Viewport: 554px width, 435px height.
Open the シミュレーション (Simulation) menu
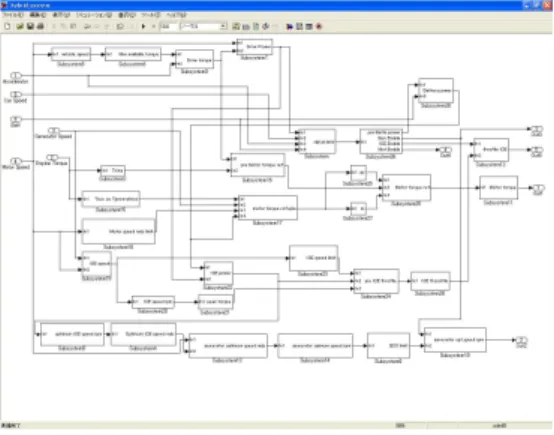pyautogui.click(x=94, y=15)
